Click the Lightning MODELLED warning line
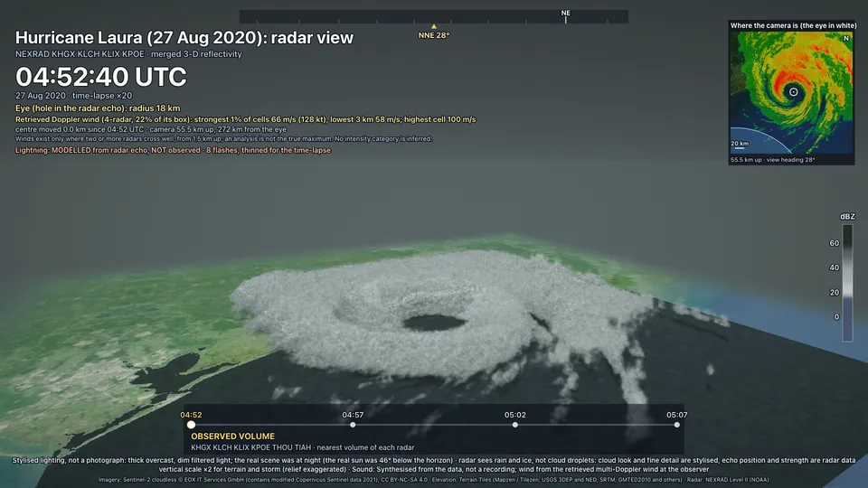Viewport: 868px width, 488px height. [x=173, y=150]
